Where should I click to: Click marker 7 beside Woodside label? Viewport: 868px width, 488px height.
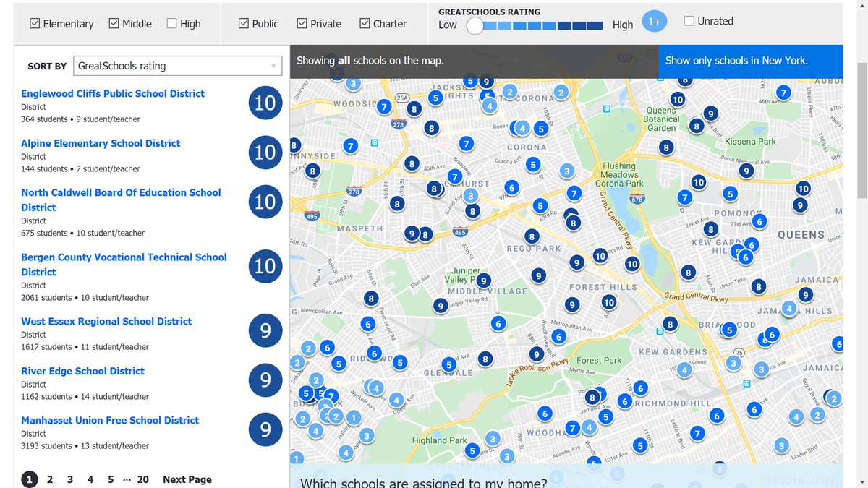point(384,106)
